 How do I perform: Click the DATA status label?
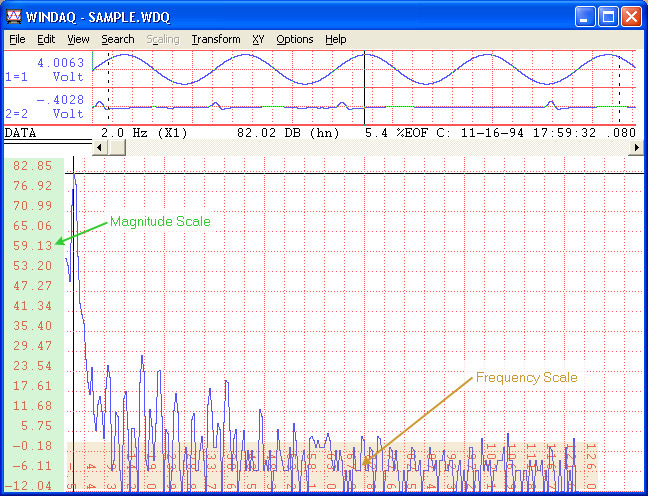tap(20, 133)
